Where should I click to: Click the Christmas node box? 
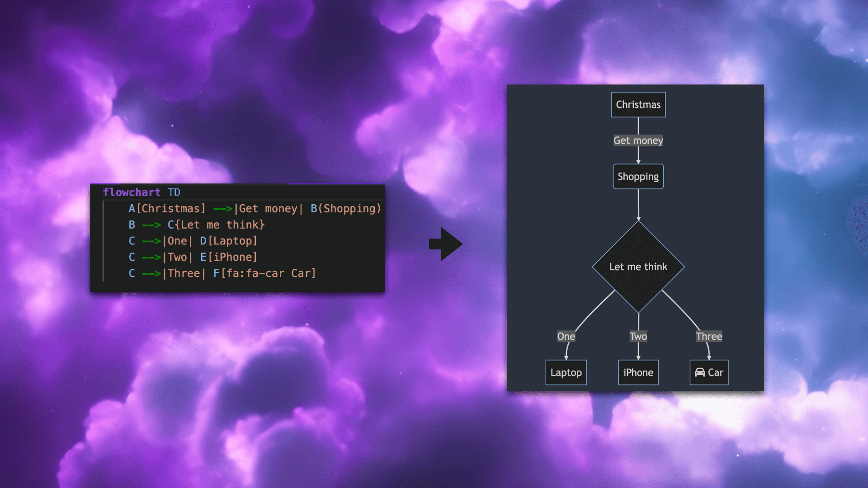pos(638,104)
